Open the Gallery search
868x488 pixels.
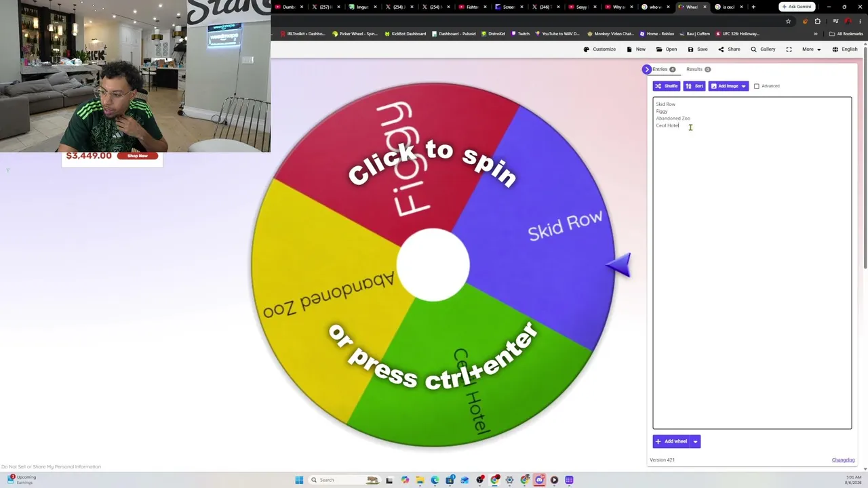click(x=763, y=49)
